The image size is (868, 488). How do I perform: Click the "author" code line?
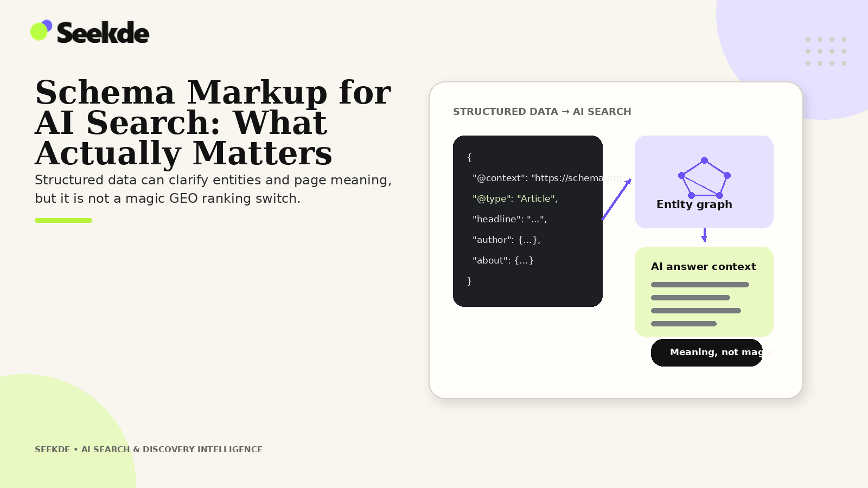coord(506,240)
